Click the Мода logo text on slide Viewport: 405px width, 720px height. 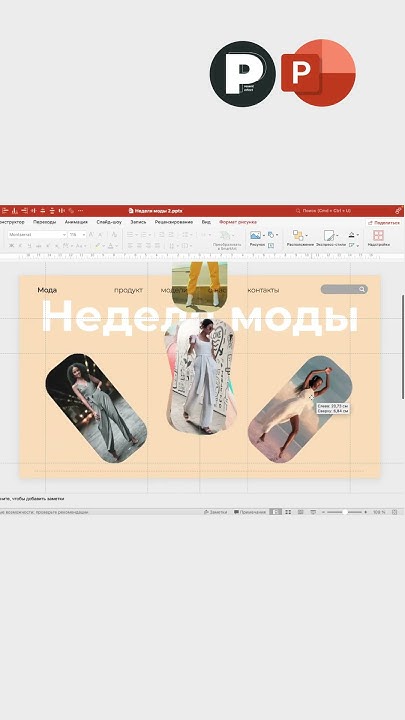[x=47, y=290]
